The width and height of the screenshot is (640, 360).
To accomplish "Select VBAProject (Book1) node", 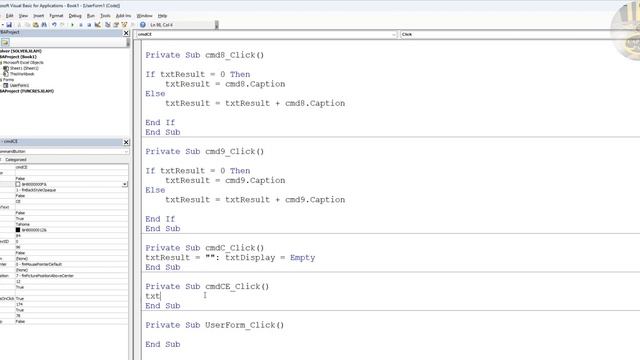I will click(x=18, y=57).
